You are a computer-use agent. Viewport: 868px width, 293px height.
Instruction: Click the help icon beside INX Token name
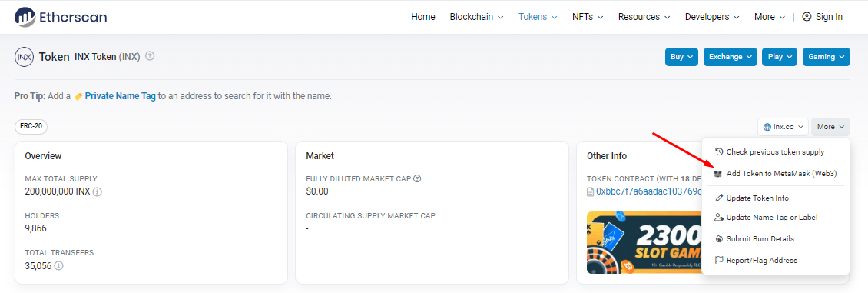(150, 56)
